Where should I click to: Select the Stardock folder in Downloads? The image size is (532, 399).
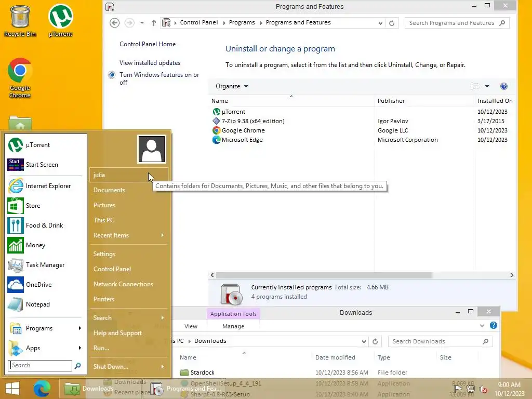click(202, 373)
